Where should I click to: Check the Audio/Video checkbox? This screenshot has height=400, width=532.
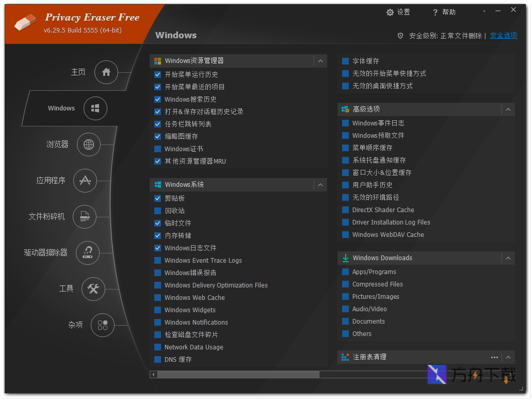(345, 309)
